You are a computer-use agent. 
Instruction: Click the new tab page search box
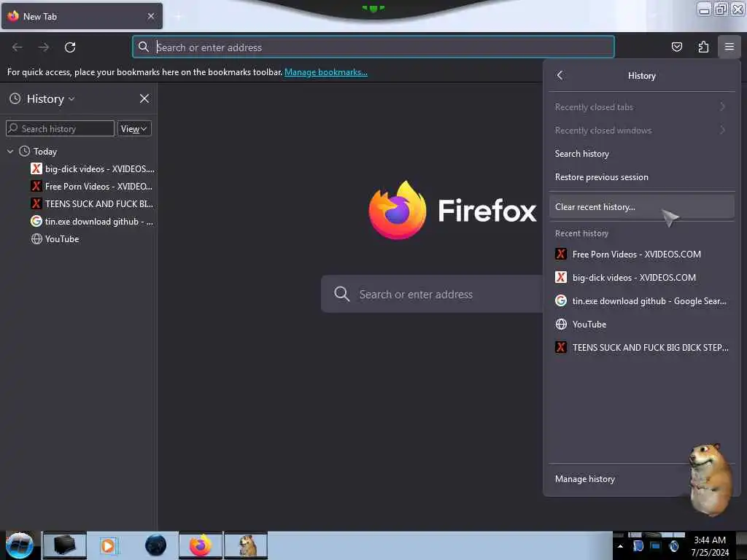pos(432,294)
